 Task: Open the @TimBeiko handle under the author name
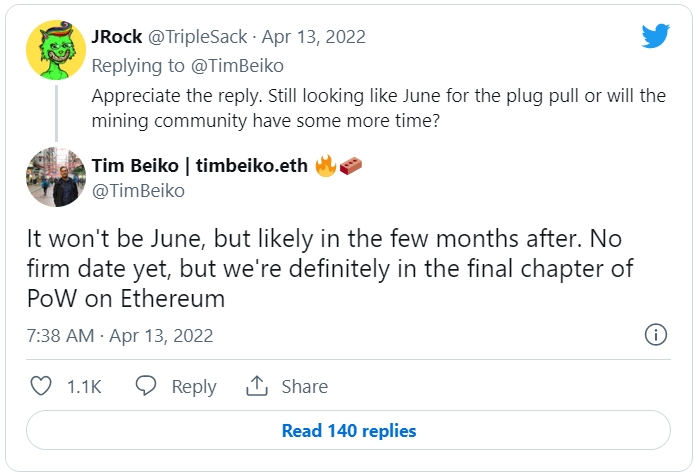(138, 190)
